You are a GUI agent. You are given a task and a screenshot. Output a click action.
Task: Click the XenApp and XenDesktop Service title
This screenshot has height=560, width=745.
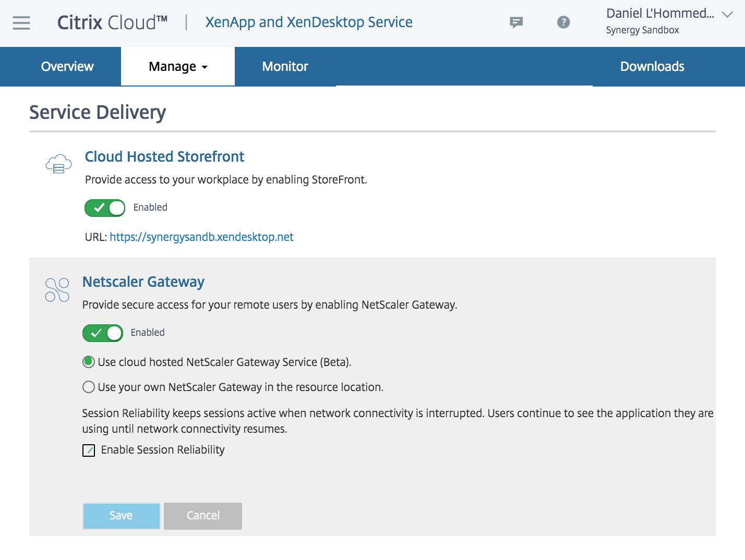[x=309, y=22]
